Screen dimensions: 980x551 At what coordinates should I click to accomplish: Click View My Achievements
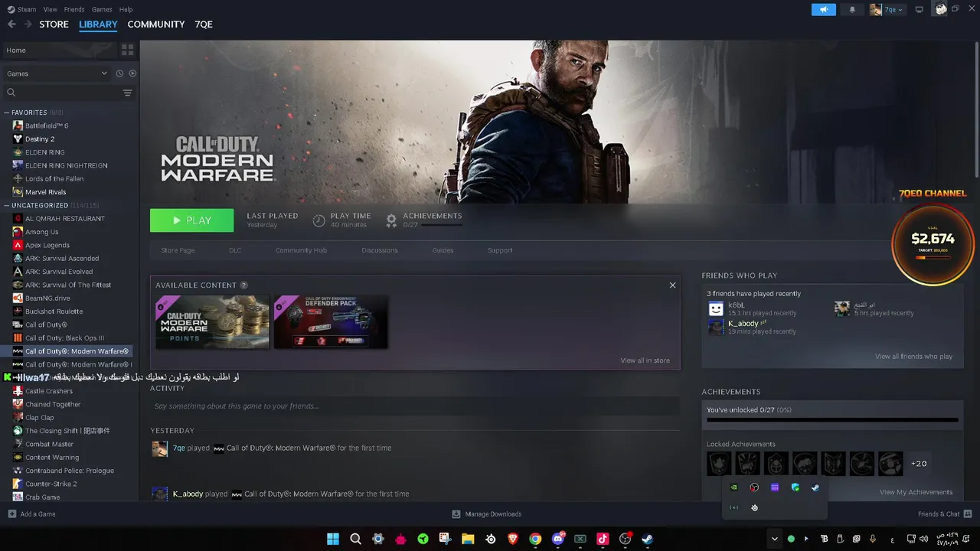pos(916,492)
